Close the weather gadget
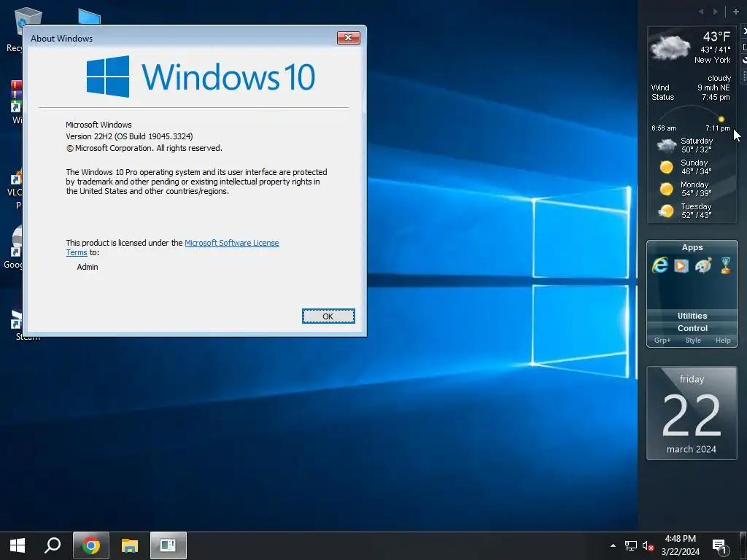 744,31
